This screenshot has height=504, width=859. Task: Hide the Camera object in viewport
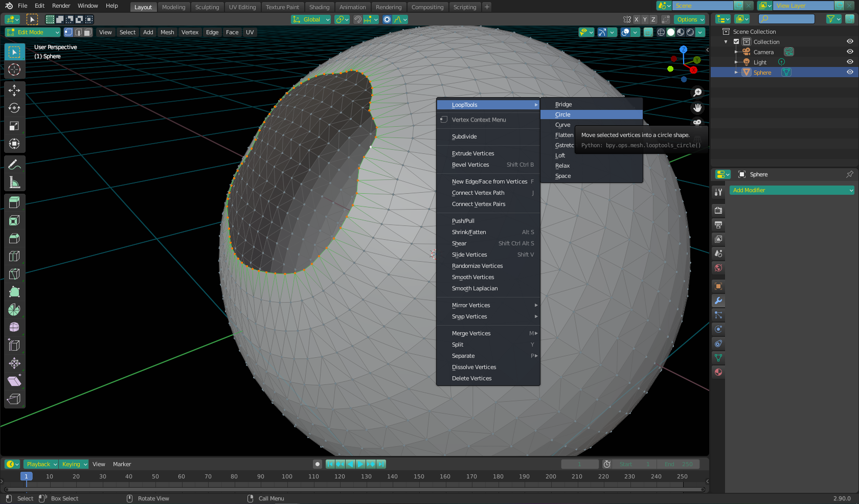(x=850, y=52)
